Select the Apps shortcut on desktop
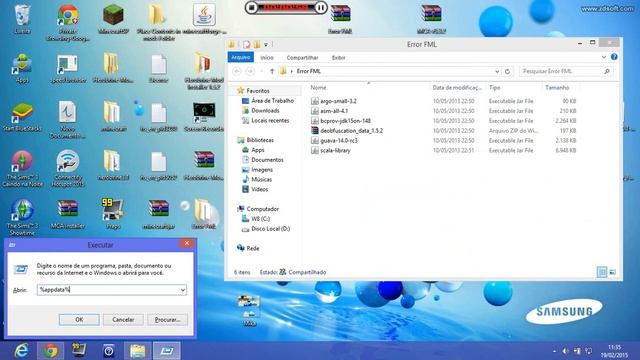This screenshot has width=640, height=360. click(x=22, y=68)
